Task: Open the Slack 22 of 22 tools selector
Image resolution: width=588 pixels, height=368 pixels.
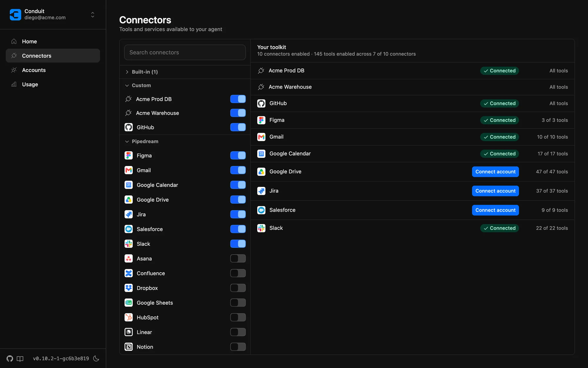Action: pyautogui.click(x=552, y=228)
